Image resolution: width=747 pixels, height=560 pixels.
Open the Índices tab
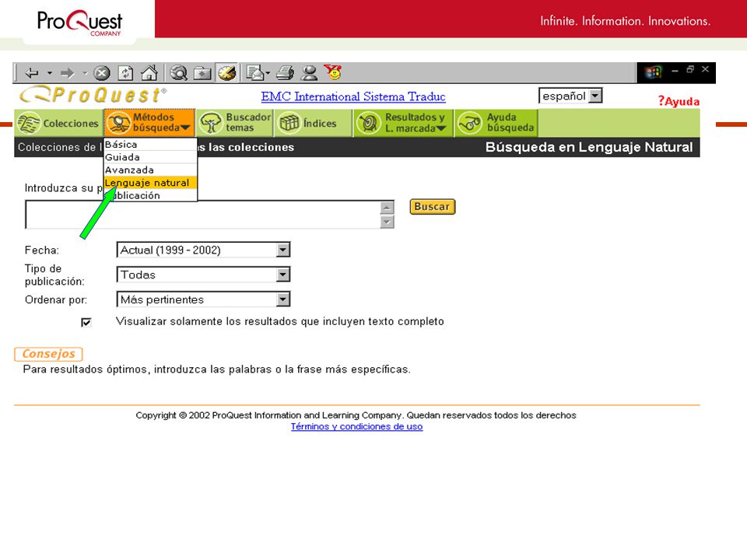[313, 124]
